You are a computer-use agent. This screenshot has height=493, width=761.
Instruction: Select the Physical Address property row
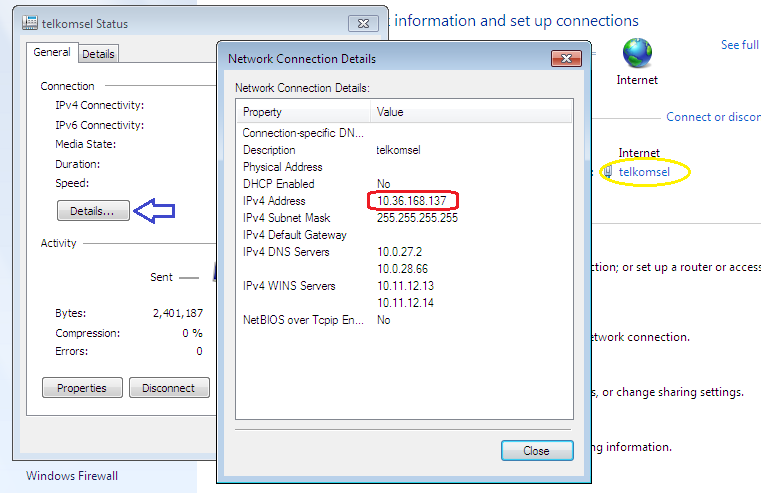[x=404, y=167]
